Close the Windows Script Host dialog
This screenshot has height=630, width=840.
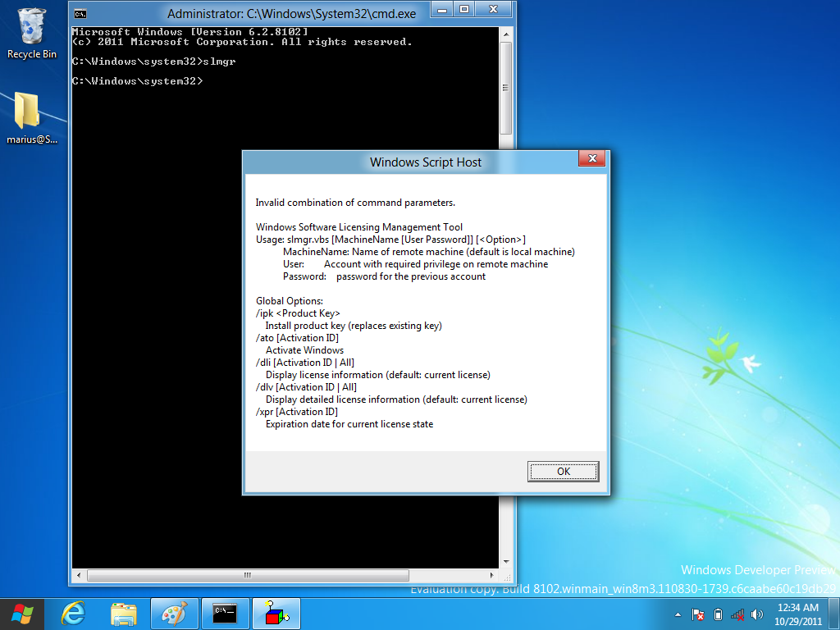(592, 158)
